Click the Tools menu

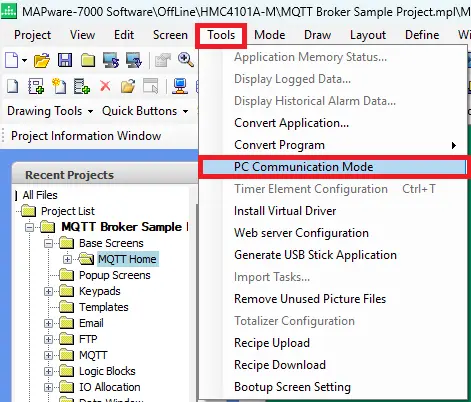221,35
